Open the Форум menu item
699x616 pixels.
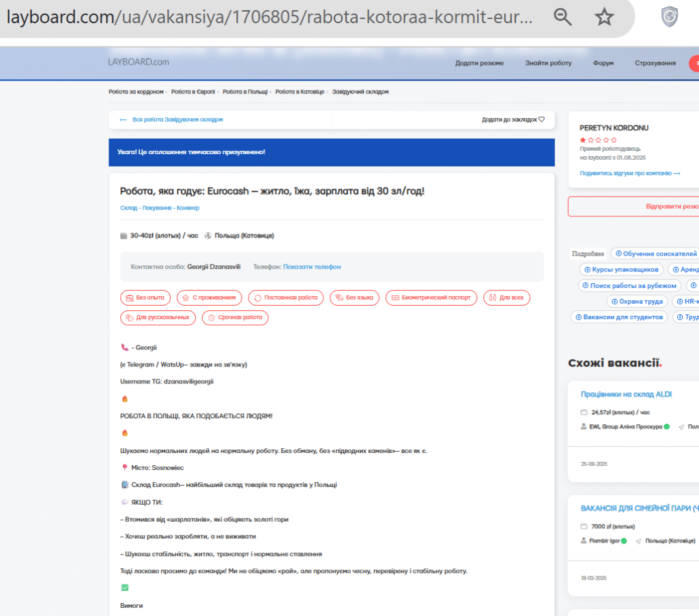click(603, 63)
